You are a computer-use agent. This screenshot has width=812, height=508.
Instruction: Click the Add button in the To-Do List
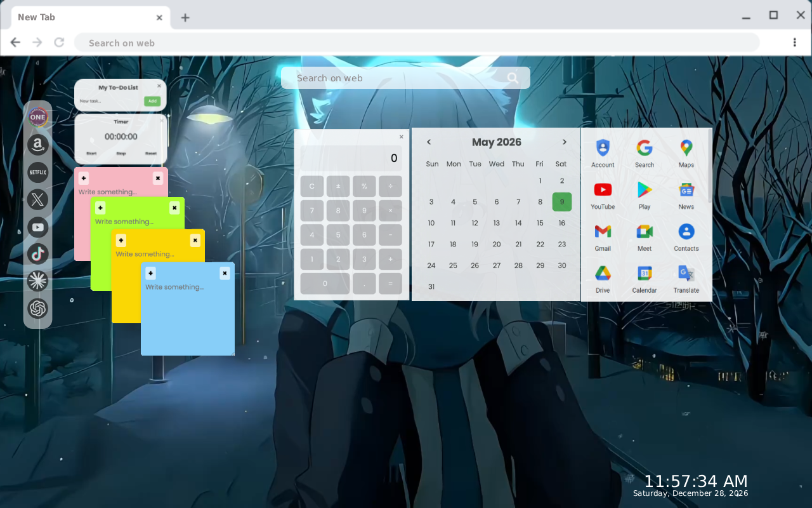coord(152,101)
